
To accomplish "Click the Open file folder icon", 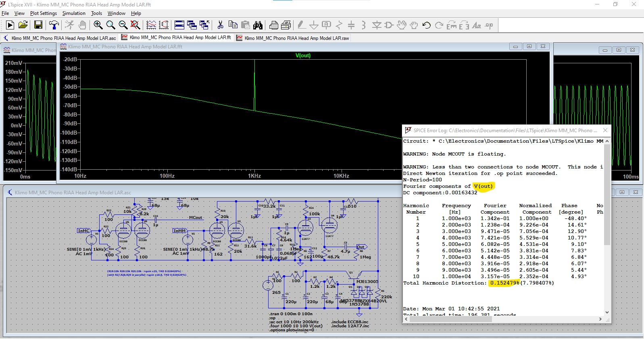I will pyautogui.click(x=23, y=25).
